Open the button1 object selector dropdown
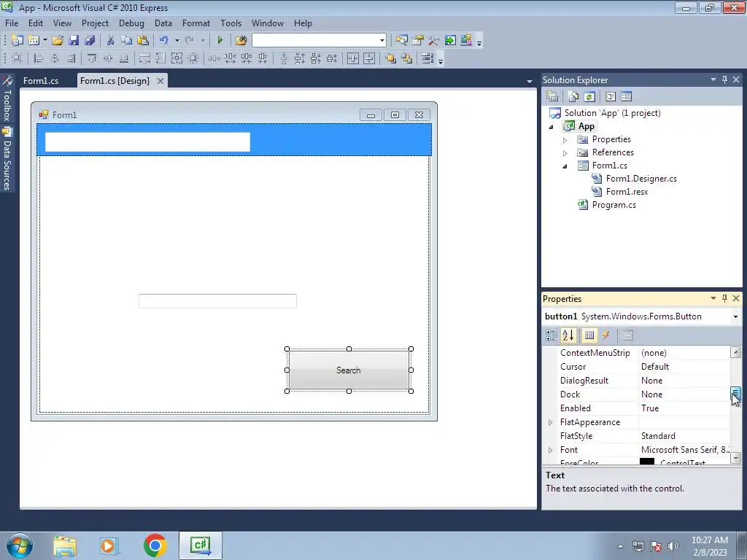This screenshot has width=747, height=560. (735, 316)
